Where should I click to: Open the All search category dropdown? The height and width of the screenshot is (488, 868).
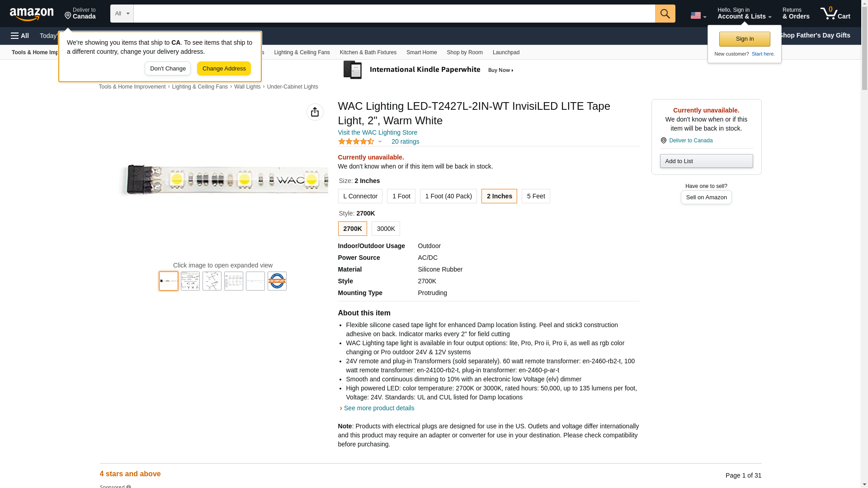122,14
